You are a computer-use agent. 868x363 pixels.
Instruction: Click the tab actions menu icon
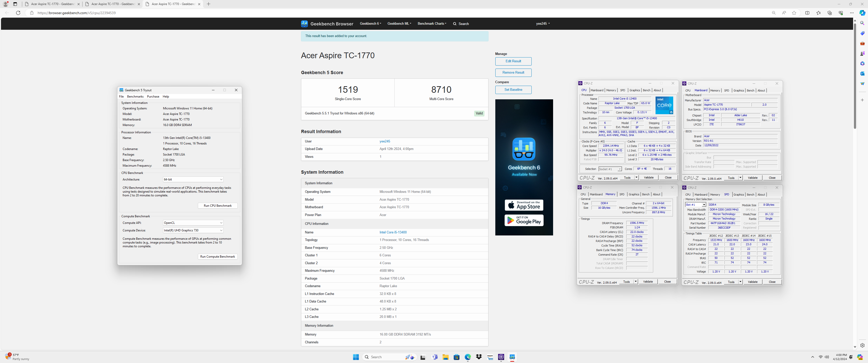point(15,4)
